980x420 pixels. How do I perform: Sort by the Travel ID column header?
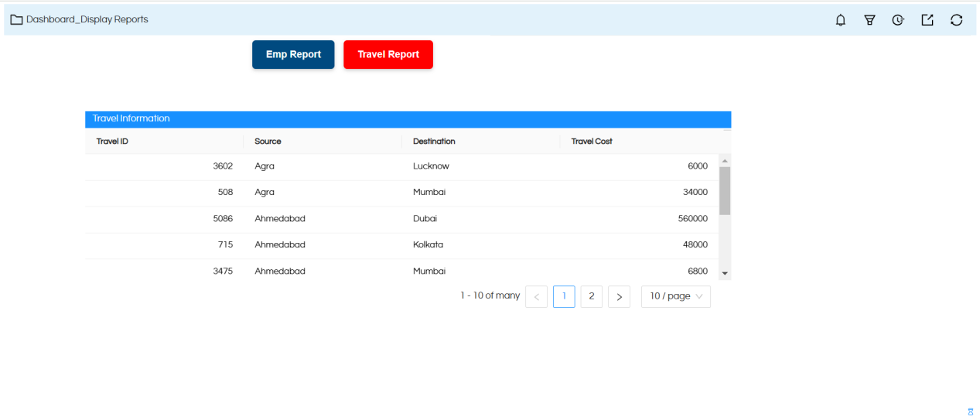click(112, 142)
